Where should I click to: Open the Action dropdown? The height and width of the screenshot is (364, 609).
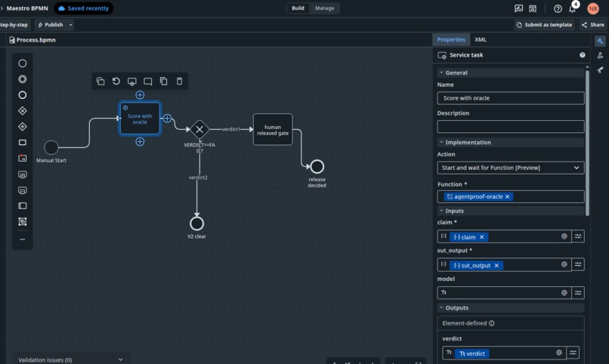510,168
